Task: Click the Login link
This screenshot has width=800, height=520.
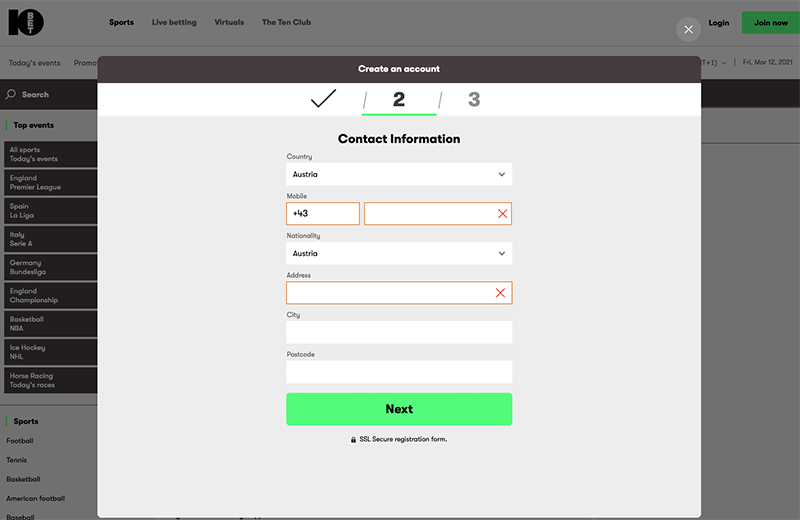Action: point(718,22)
